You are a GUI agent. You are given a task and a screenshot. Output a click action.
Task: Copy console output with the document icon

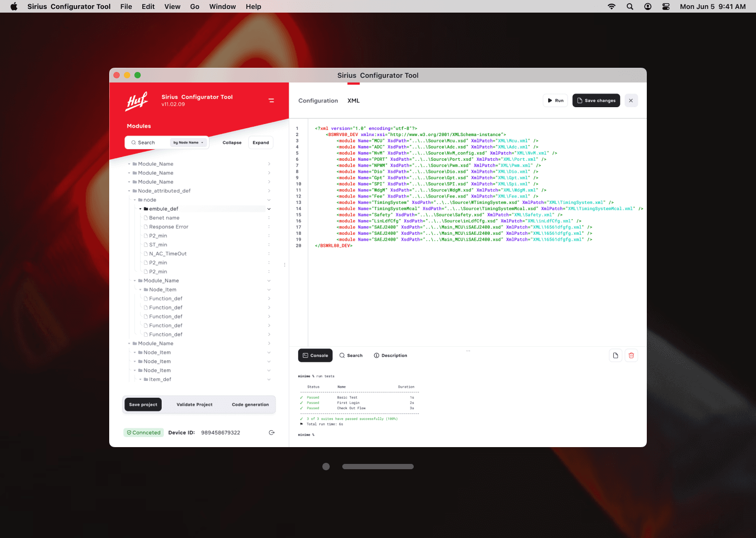coord(615,356)
